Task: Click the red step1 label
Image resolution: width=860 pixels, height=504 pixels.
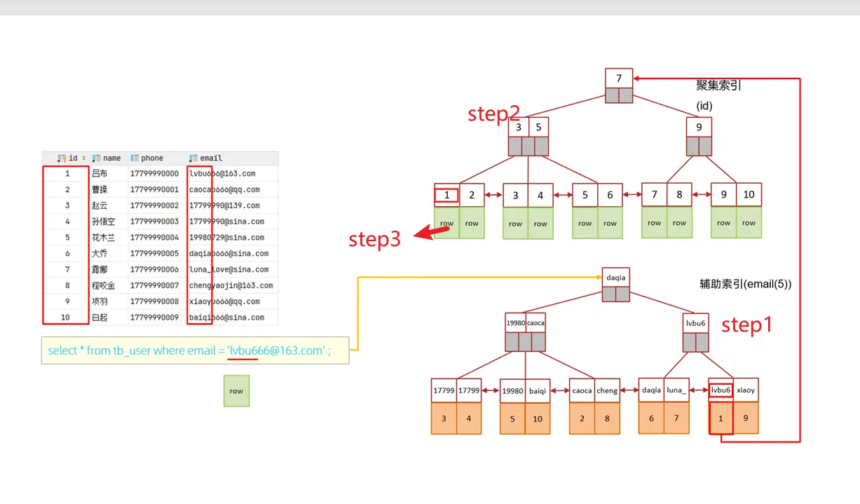Action: point(746,325)
